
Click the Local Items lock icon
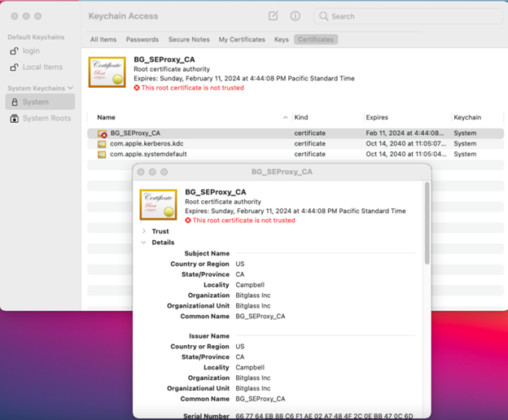point(14,68)
